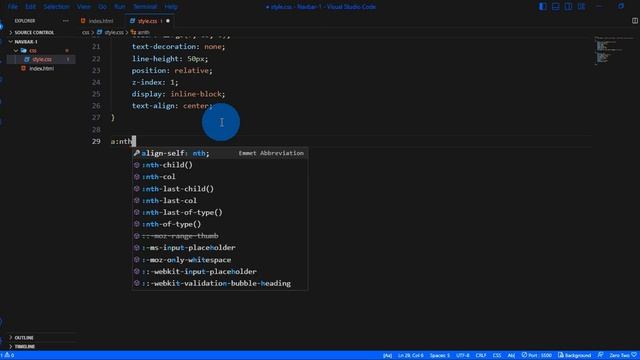Image resolution: width=640 pixels, height=360 pixels.
Task: Open the Edit menu
Action: click(x=30, y=7)
